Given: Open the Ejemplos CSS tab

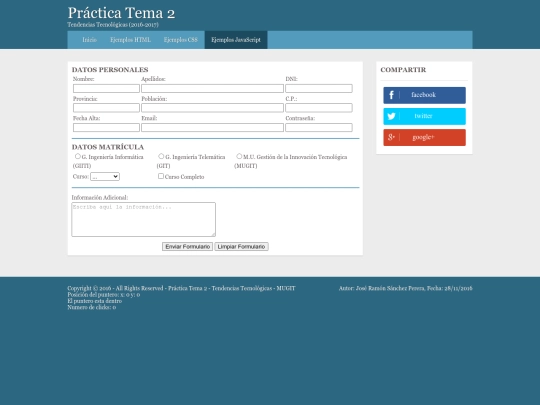Looking at the screenshot, I should (181, 40).
